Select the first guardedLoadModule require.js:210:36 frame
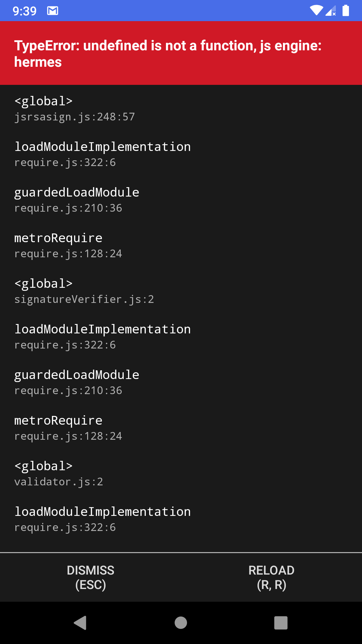The width and height of the screenshot is (362, 644). click(x=181, y=200)
